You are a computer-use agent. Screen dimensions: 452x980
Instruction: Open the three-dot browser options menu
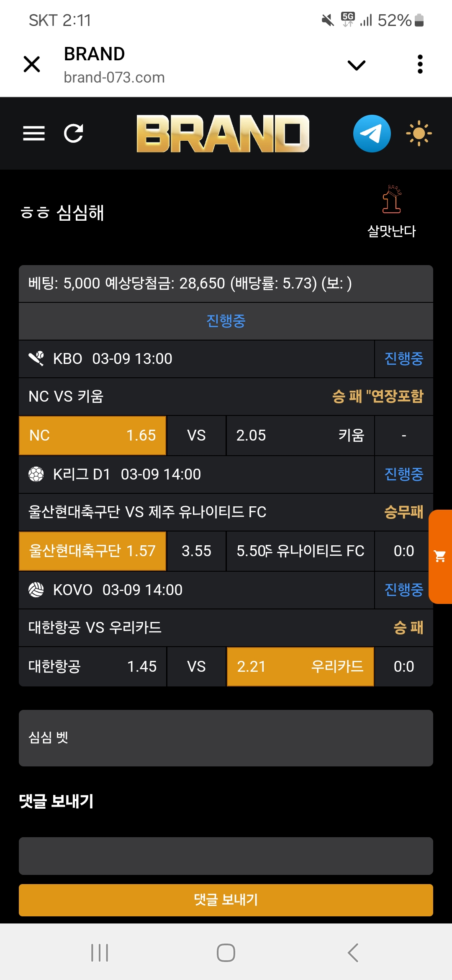[x=420, y=64]
